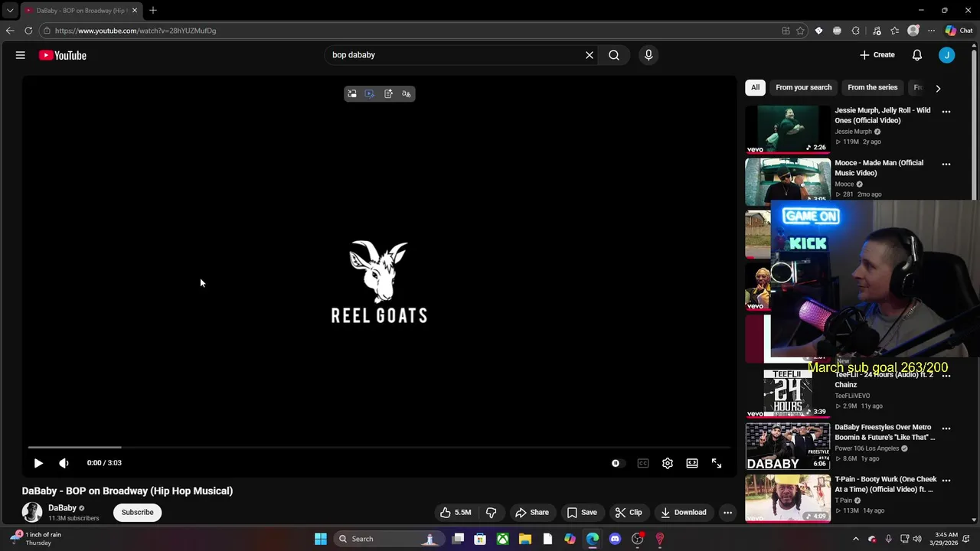Open the browser settings ellipsis menu
This screenshot has width=980, height=551.
[931, 31]
